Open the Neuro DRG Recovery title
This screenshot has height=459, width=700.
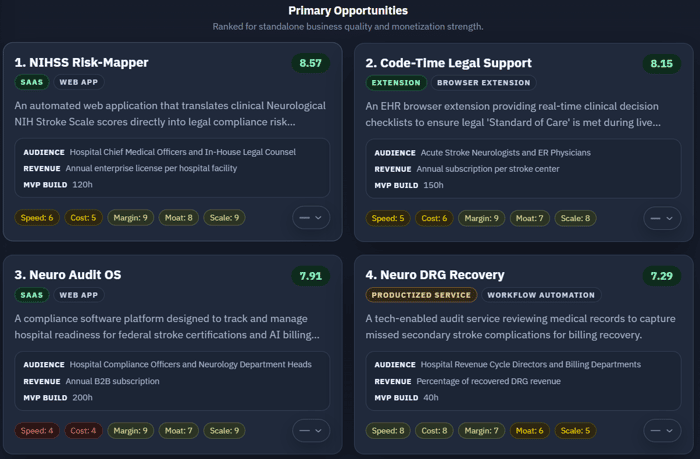click(x=435, y=275)
